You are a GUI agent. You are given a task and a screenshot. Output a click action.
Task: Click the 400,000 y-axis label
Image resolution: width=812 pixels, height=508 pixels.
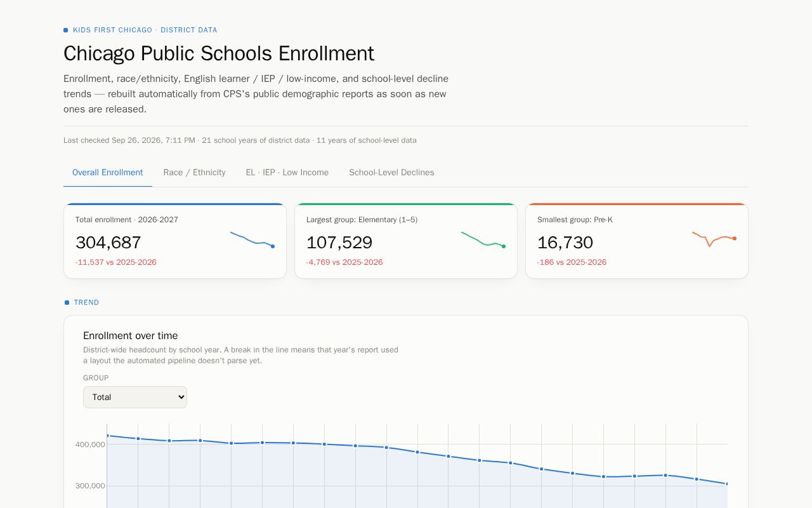[90, 444]
